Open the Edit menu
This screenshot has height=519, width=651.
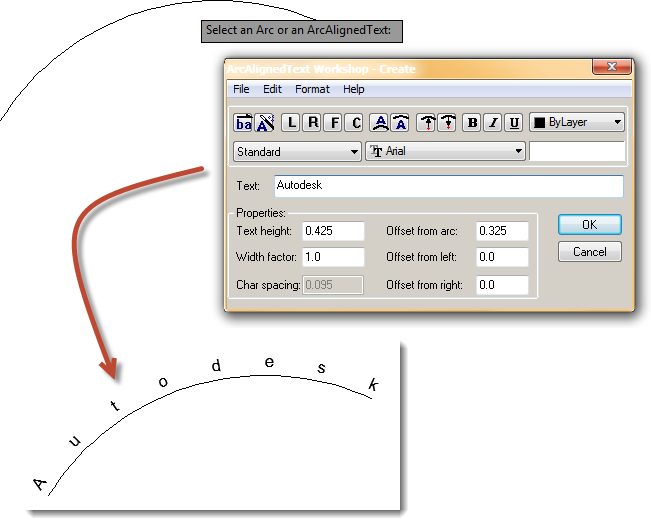click(x=272, y=89)
